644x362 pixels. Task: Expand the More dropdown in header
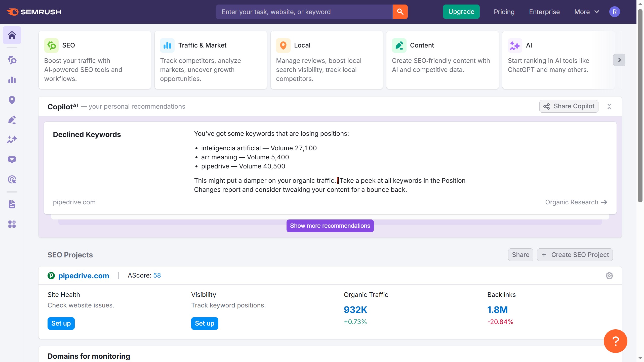click(587, 12)
